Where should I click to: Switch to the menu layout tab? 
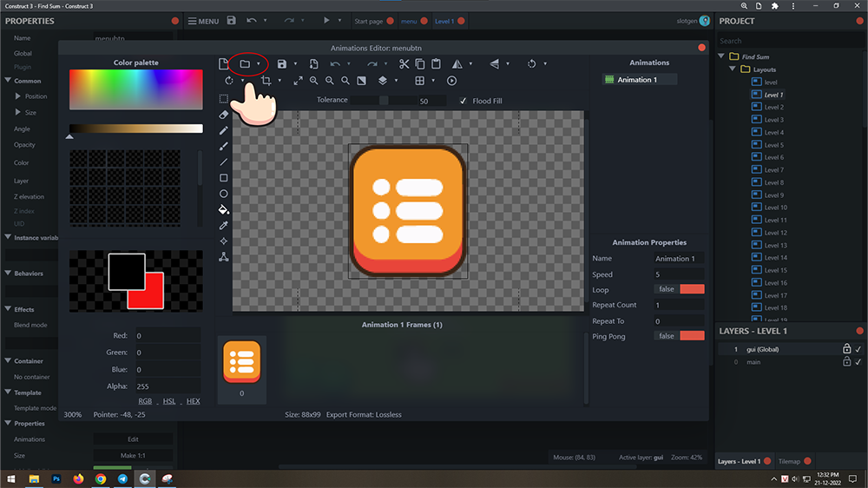pos(409,21)
